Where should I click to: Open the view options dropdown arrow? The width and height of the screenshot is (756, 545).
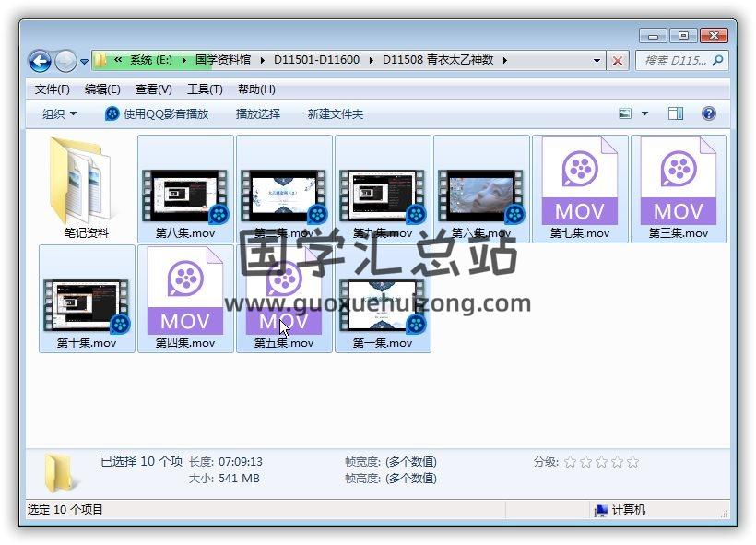point(644,113)
